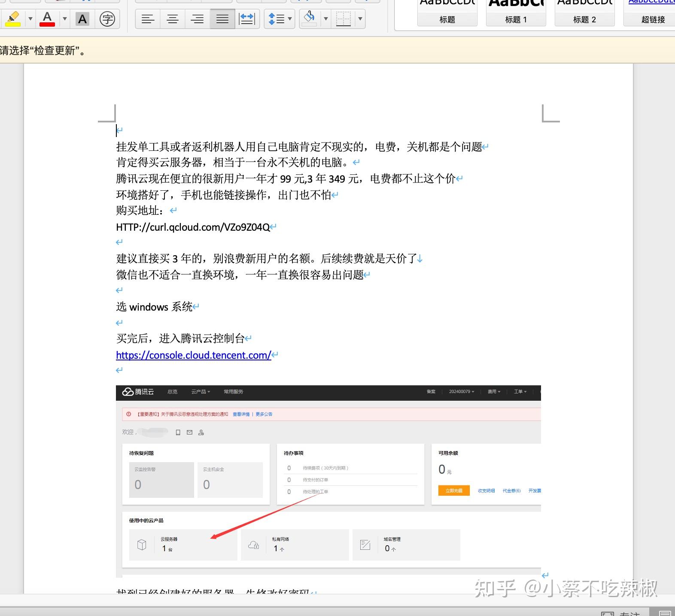Expand the highlight color dropdown arrow
The height and width of the screenshot is (616, 675).
click(30, 19)
